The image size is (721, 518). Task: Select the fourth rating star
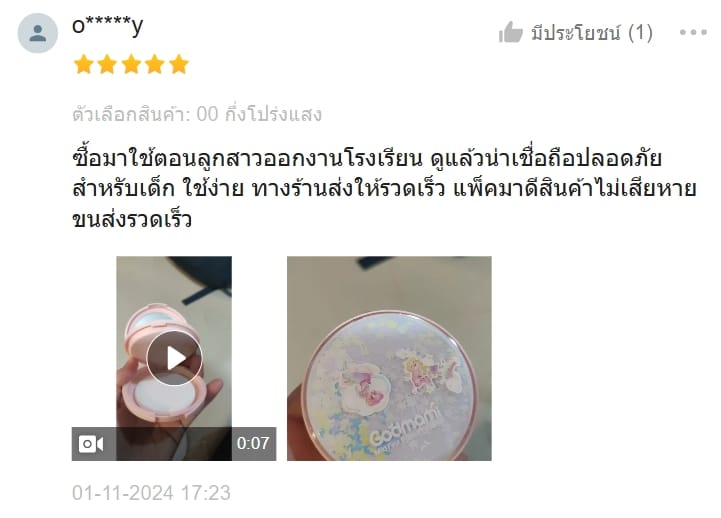tap(155, 64)
